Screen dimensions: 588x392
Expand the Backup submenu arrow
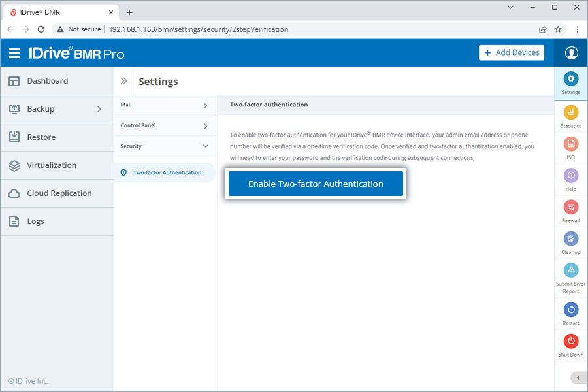(x=99, y=109)
